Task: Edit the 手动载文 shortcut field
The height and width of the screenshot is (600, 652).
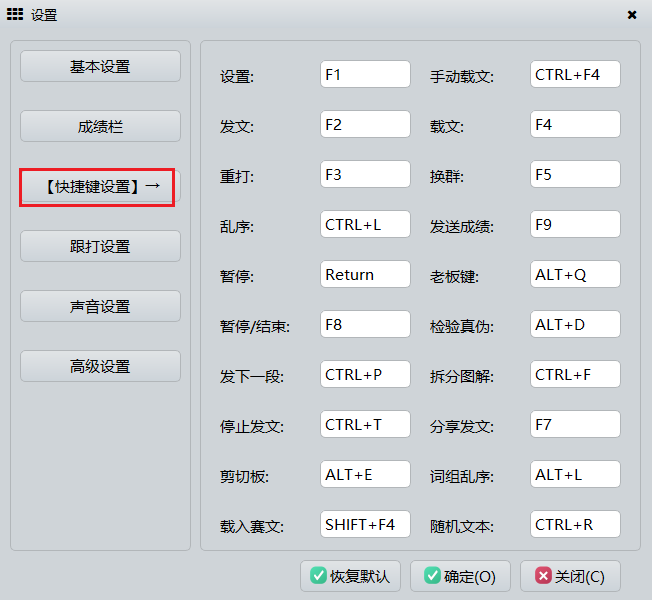Action: [x=575, y=74]
